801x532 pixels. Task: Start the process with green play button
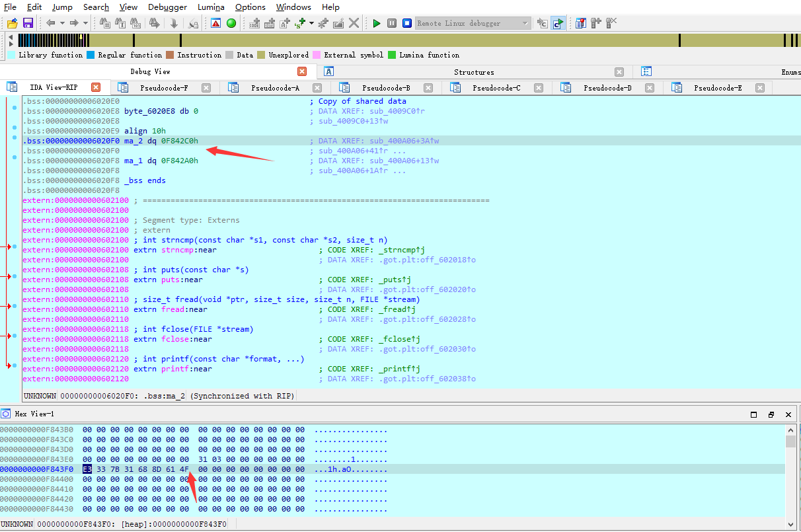point(377,23)
